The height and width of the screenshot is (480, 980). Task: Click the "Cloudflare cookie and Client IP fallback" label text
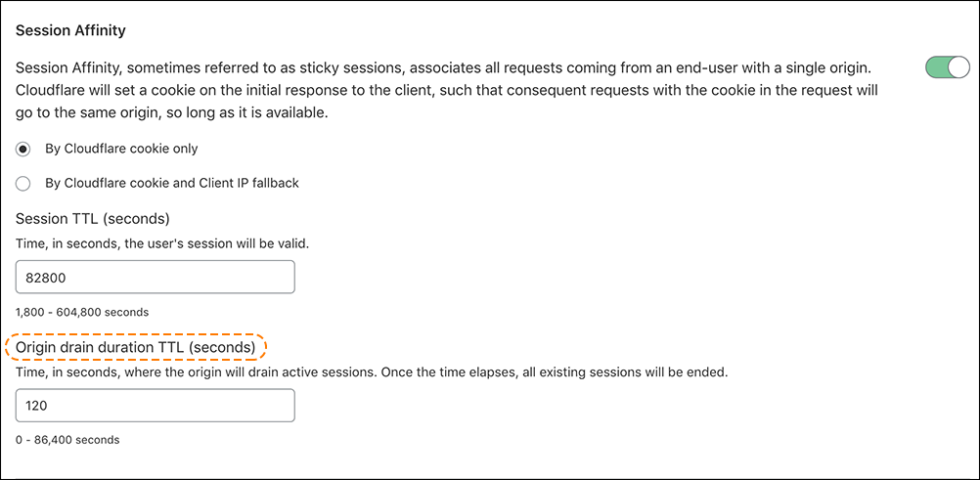click(x=172, y=183)
